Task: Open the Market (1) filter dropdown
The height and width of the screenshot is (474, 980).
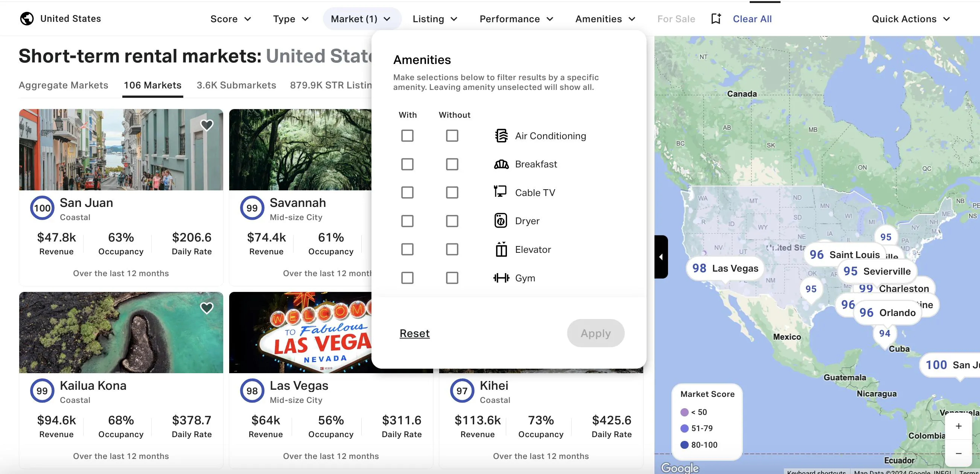Action: (361, 19)
